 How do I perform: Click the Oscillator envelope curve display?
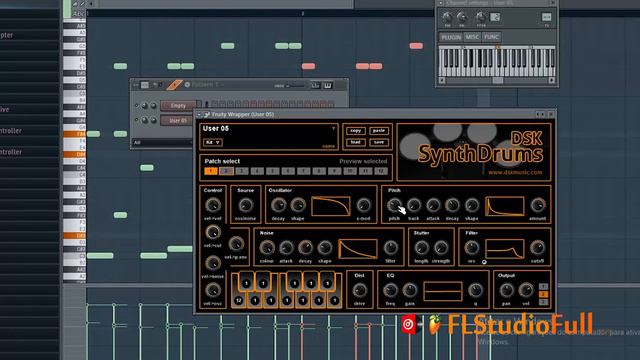(331, 206)
